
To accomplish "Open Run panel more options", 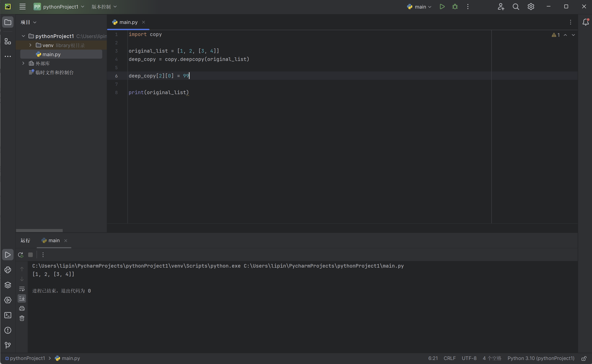I will click(43, 255).
